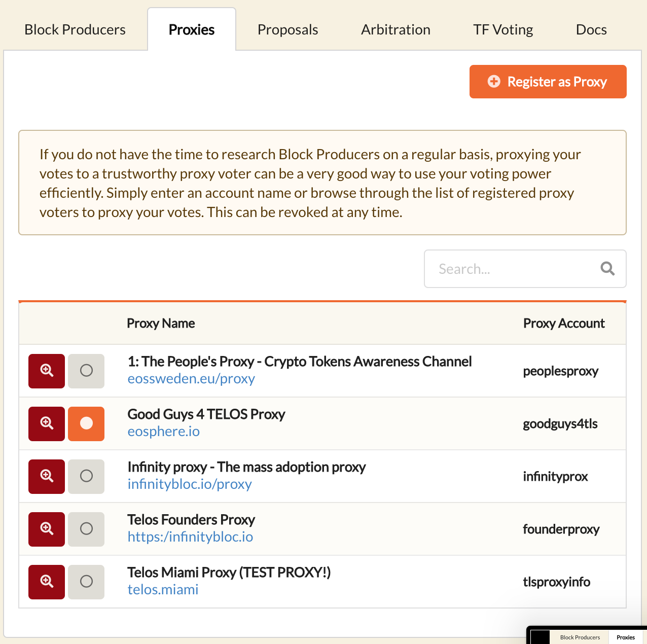Open the Proposals tab
Image resolution: width=647 pixels, height=644 pixels.
pyautogui.click(x=287, y=30)
